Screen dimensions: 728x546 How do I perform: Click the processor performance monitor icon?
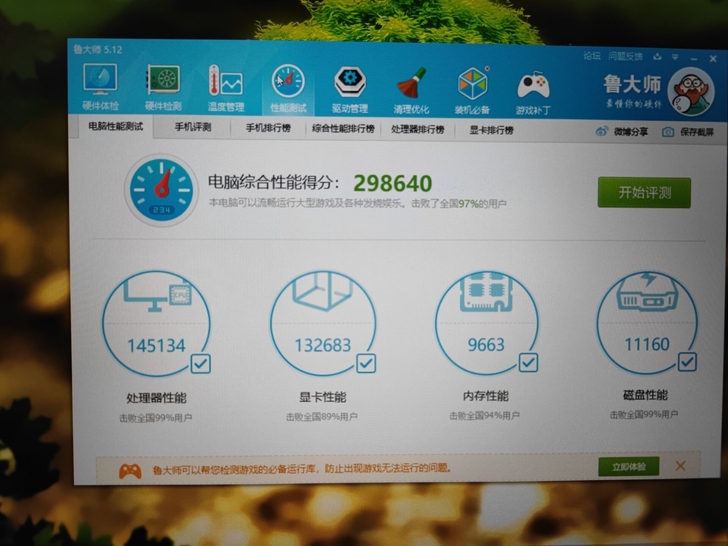point(157,295)
